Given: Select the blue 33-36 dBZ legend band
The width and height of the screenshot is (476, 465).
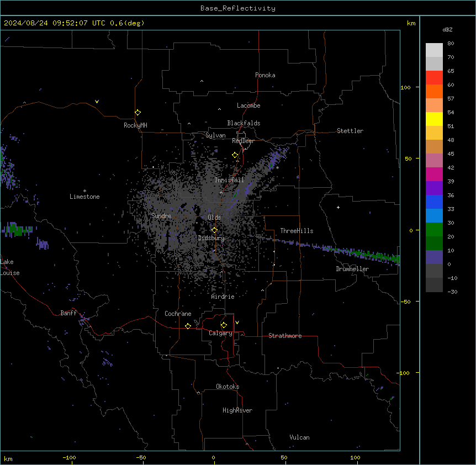Looking at the screenshot, I should pos(434,202).
